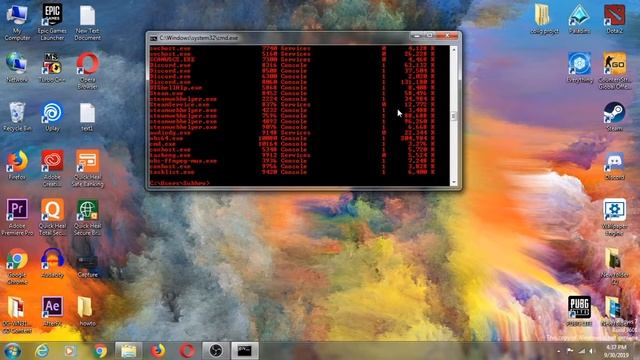Launch Counter-Strike Global Offensive shortcut

(614, 71)
